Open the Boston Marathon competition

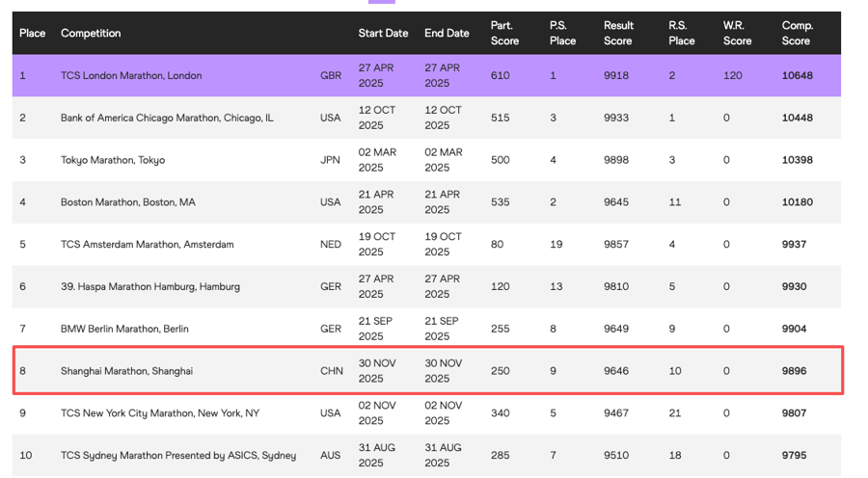(128, 202)
